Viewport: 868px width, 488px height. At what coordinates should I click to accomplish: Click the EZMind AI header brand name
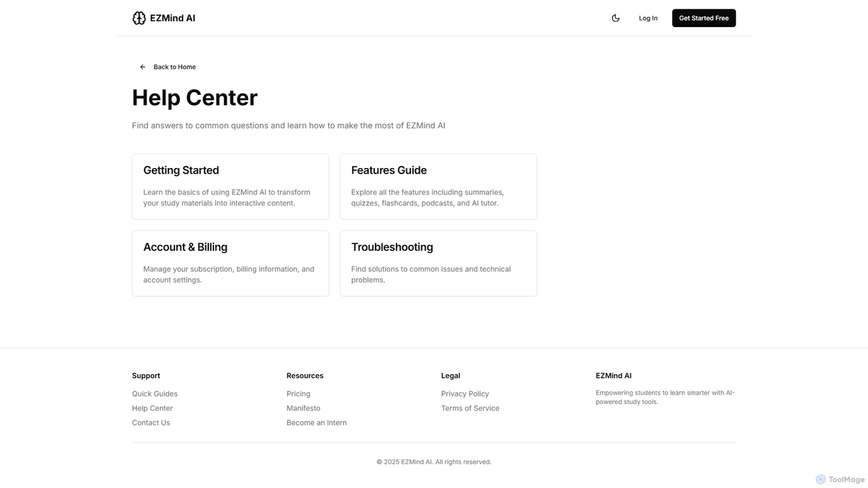tap(172, 18)
